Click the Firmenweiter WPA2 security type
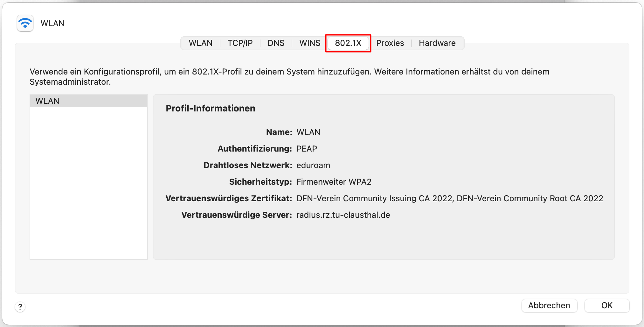This screenshot has width=644, height=327. tap(334, 182)
